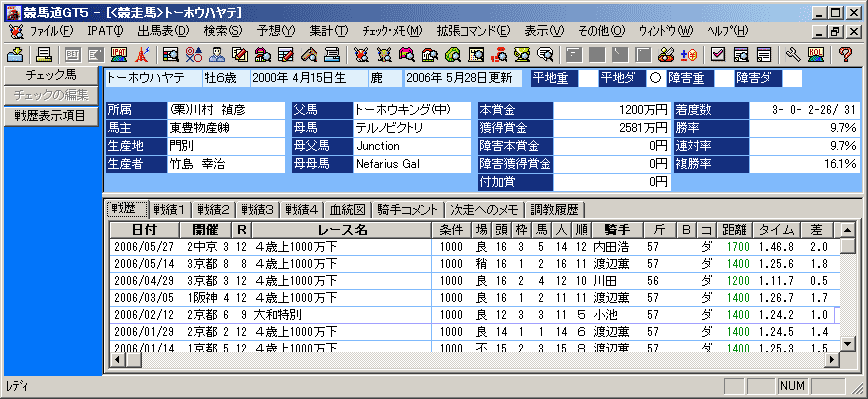
Task: Click the red question mark help icon
Action: click(845, 54)
